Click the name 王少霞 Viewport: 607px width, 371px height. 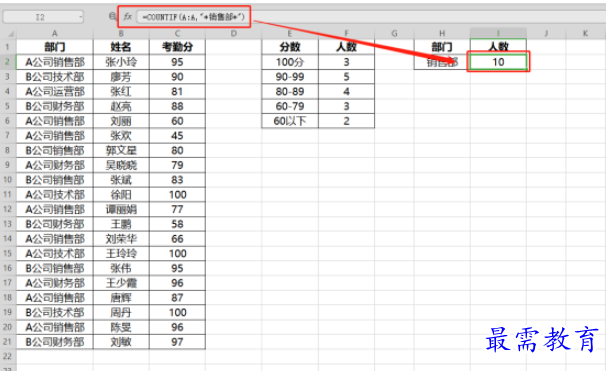coord(121,283)
